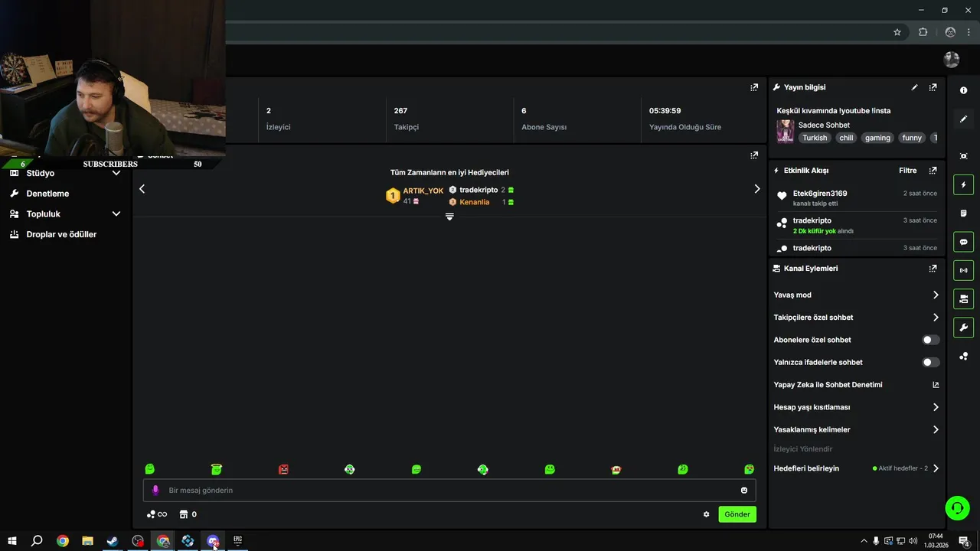Bookmark this page with the star icon
This screenshot has height=551, width=980.
(897, 32)
